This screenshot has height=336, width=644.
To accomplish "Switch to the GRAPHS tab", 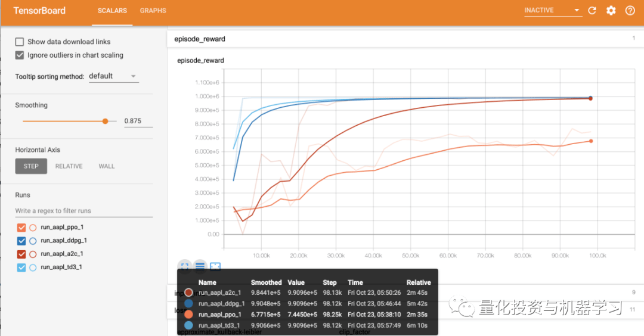I will click(x=153, y=11).
